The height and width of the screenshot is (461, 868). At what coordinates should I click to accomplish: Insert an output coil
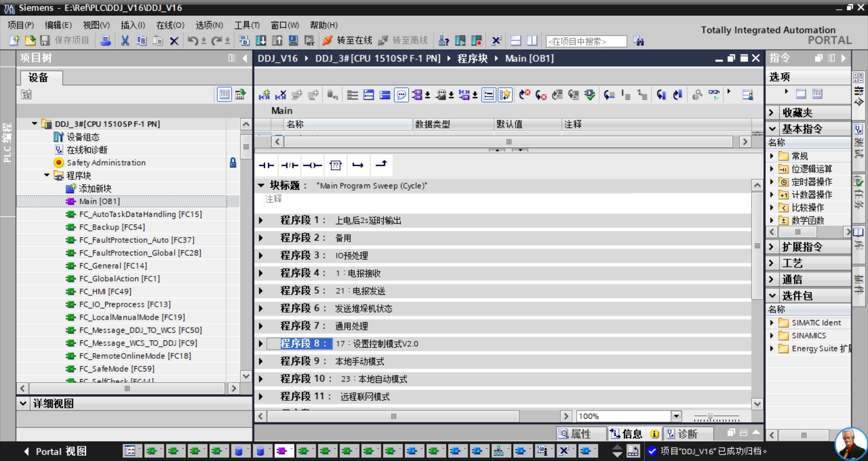pos(313,165)
